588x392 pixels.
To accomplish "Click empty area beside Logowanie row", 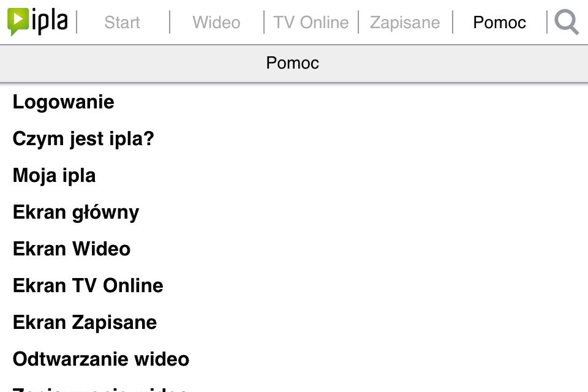I will [x=349, y=102].
